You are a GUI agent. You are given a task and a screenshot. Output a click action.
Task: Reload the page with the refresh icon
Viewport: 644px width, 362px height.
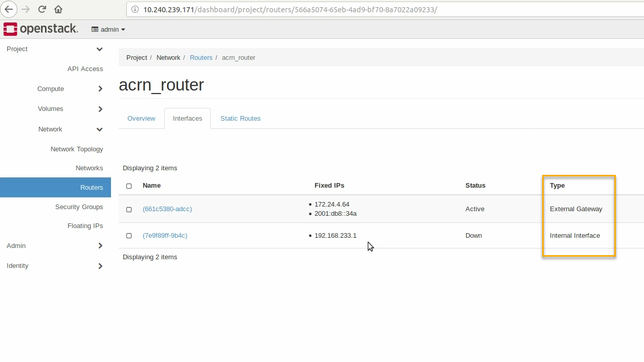click(42, 9)
